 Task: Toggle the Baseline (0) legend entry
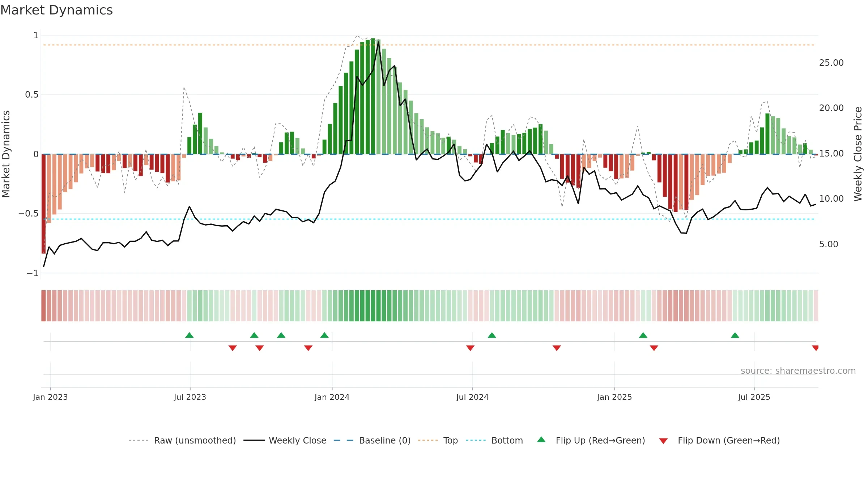pos(372,440)
